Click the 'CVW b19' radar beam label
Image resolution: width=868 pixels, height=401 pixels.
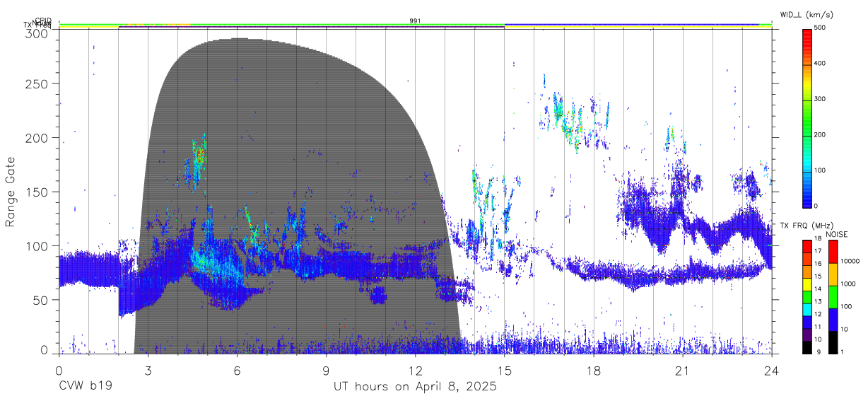click(85, 387)
